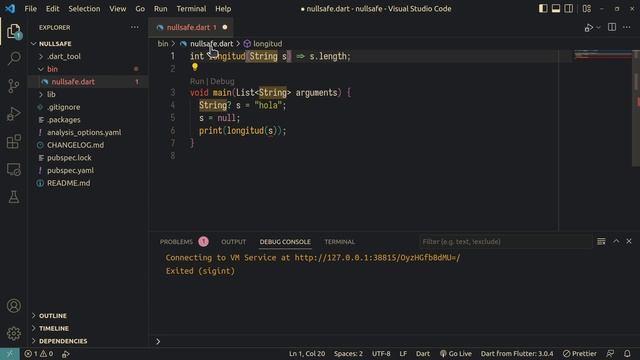This screenshot has height=360, width=640.
Task: Open Remote Explorer view
Action: 13,169
